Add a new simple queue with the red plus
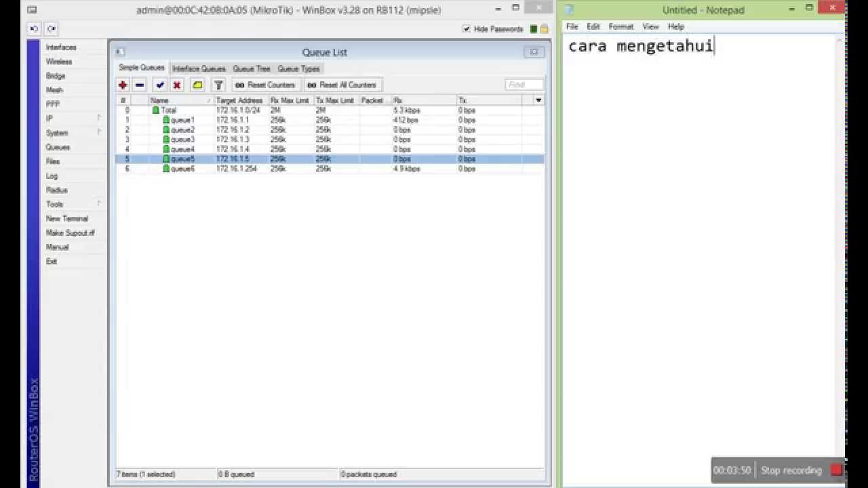 click(x=123, y=85)
